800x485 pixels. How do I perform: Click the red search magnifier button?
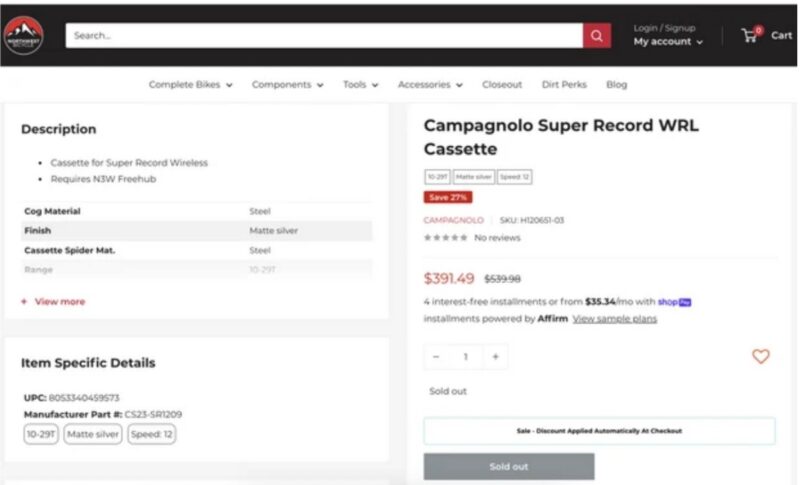click(596, 36)
